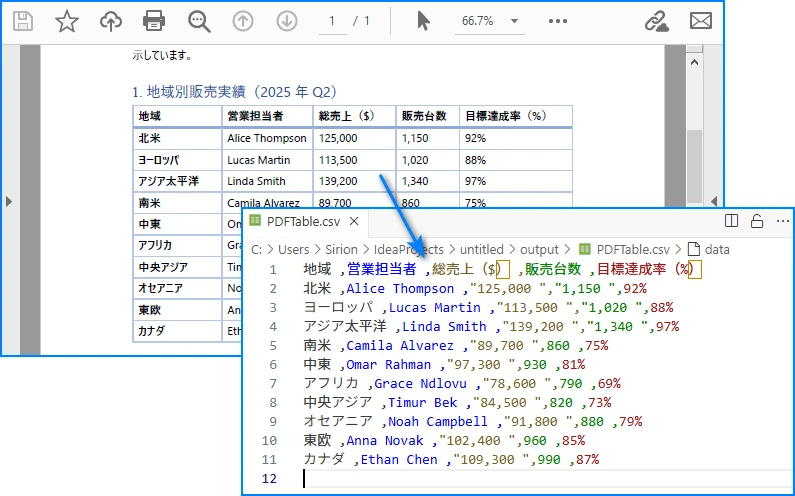Click 'Linda Smith' in the CSV editor
The image size is (795, 496).
444,327
